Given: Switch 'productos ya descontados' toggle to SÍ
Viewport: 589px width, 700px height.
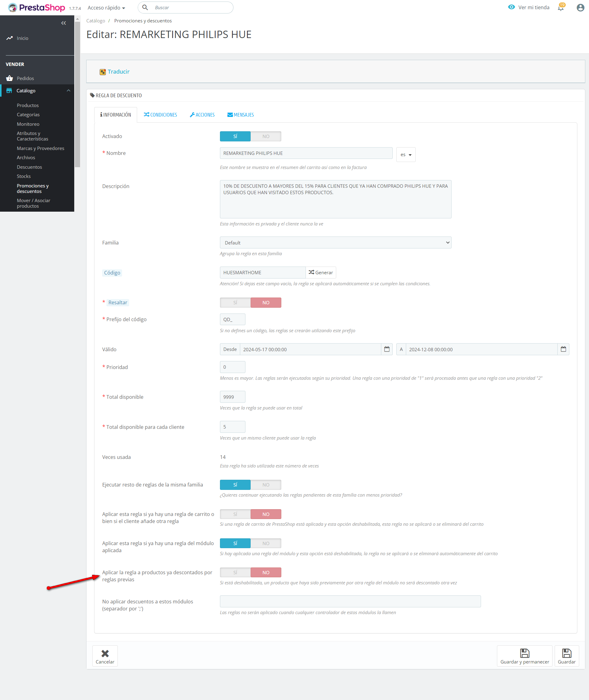Looking at the screenshot, I should tap(235, 572).
